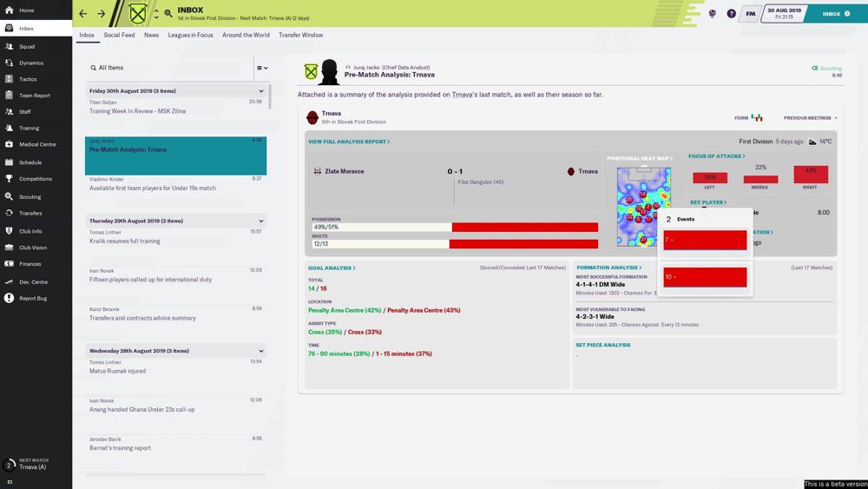The image size is (868, 489).
Task: Open Positional Heat Map link
Action: [x=640, y=158]
